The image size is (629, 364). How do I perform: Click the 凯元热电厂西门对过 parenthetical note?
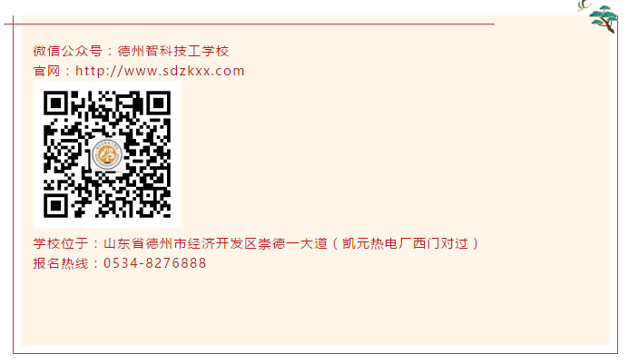pyautogui.click(x=405, y=243)
